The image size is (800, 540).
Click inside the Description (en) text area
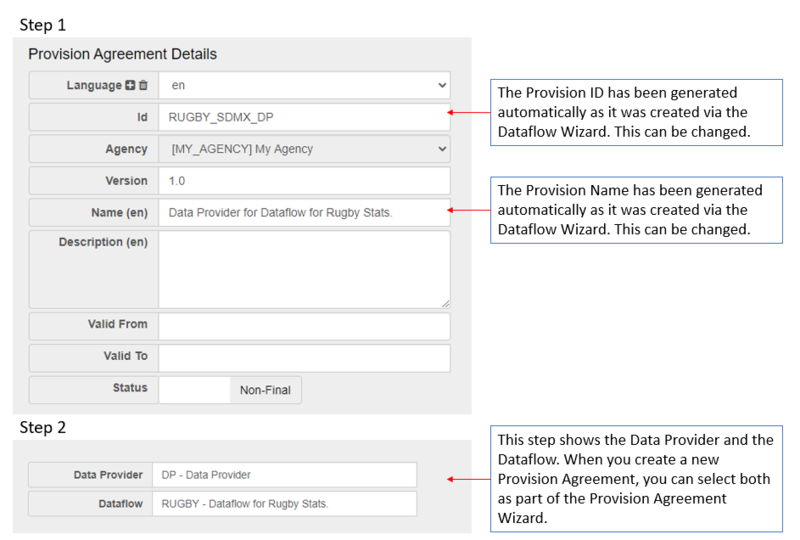[x=304, y=268]
